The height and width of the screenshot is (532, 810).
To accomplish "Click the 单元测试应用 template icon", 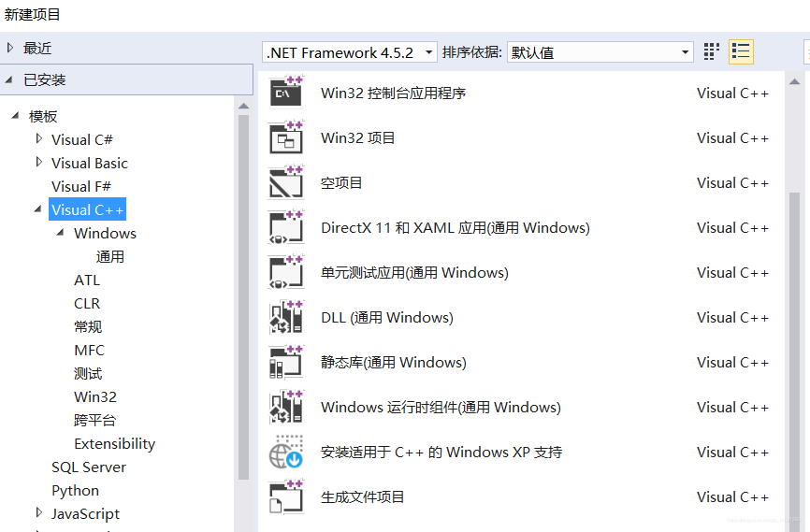I will click(286, 272).
